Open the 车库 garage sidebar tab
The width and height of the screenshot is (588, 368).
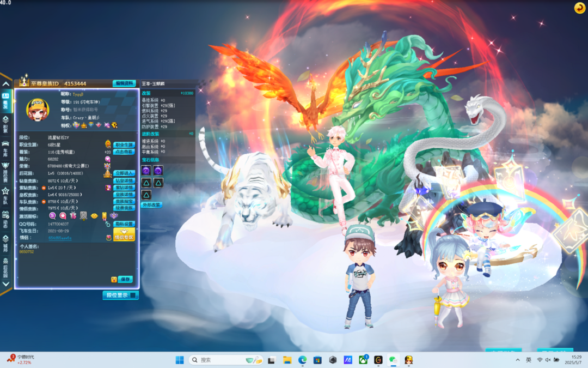5,148
